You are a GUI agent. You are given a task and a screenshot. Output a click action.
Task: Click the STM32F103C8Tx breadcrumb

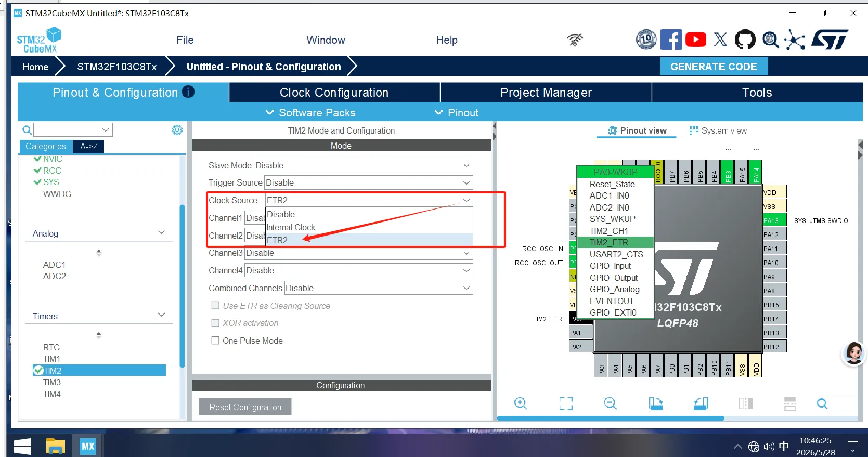117,67
